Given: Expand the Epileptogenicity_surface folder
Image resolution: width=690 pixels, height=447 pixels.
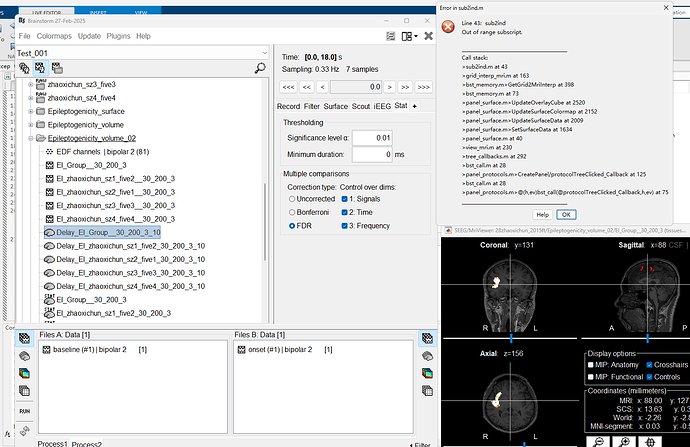Looking at the screenshot, I should [x=30, y=111].
